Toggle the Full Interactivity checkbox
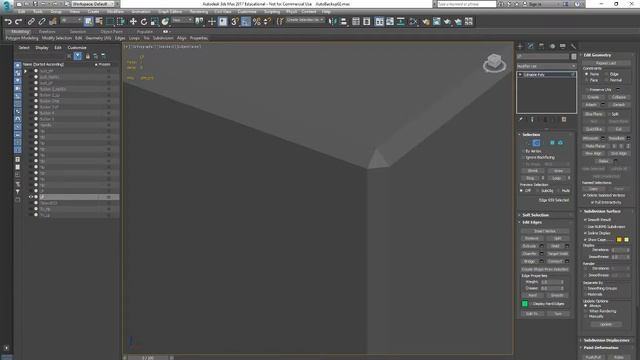Screen dimensions: 640x360 pos(593,202)
